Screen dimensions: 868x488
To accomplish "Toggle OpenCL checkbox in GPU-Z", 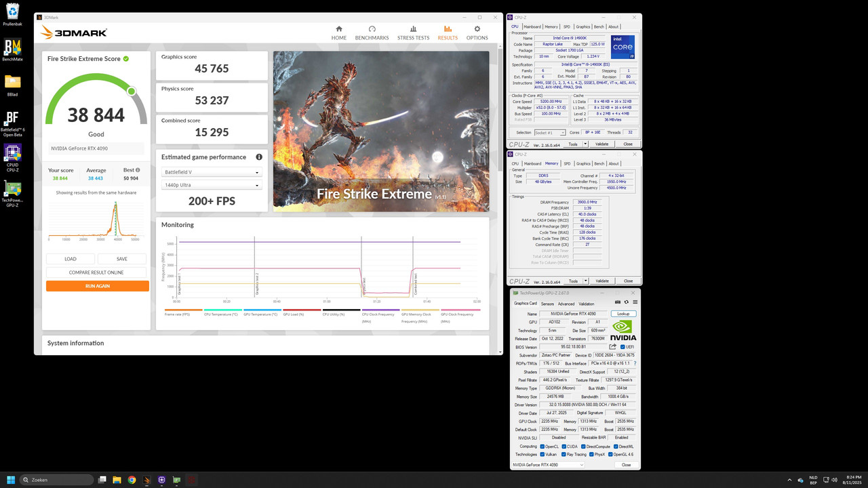I will (541, 446).
